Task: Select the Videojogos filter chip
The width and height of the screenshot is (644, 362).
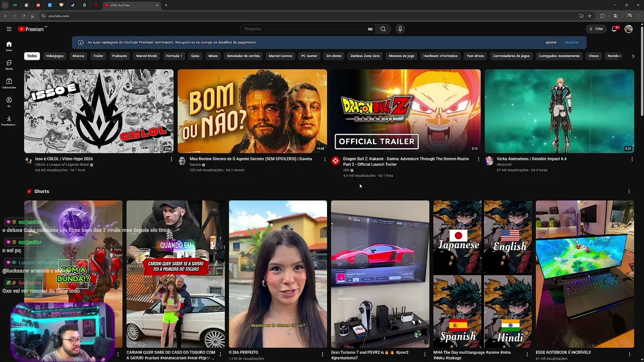Action: click(55, 56)
